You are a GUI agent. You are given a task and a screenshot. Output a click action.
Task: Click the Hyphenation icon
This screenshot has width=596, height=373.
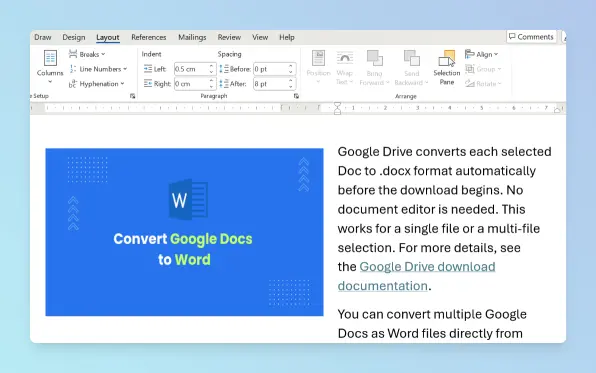pos(73,84)
